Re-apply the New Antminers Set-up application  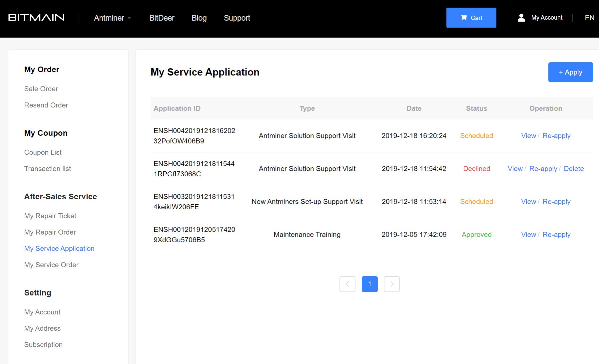(556, 202)
